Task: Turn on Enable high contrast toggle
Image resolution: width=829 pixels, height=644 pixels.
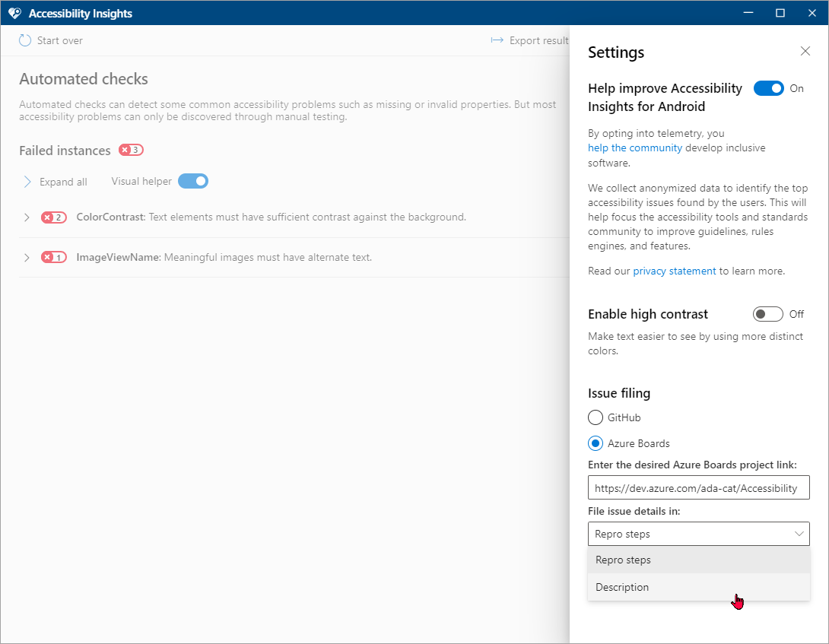Action: (x=767, y=314)
